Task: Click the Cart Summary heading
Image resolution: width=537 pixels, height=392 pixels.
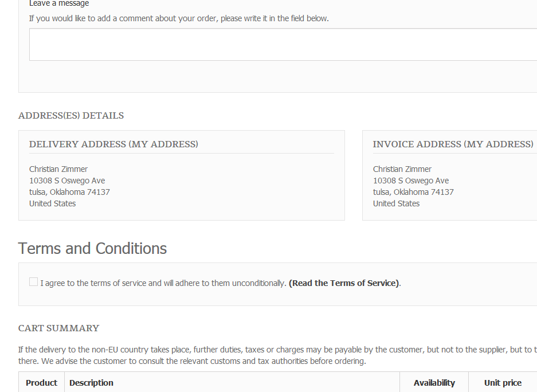Action: click(58, 328)
